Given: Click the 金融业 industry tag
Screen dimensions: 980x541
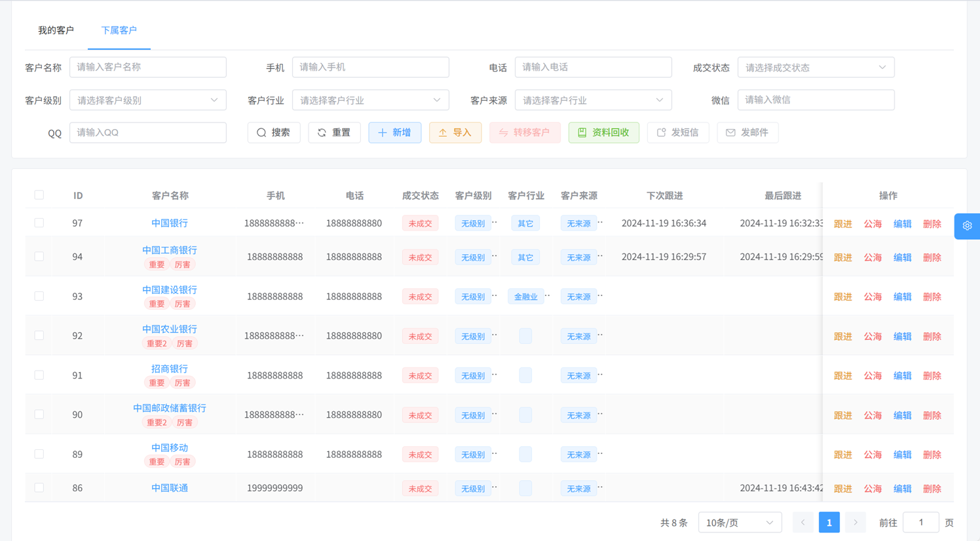Looking at the screenshot, I should tap(525, 297).
